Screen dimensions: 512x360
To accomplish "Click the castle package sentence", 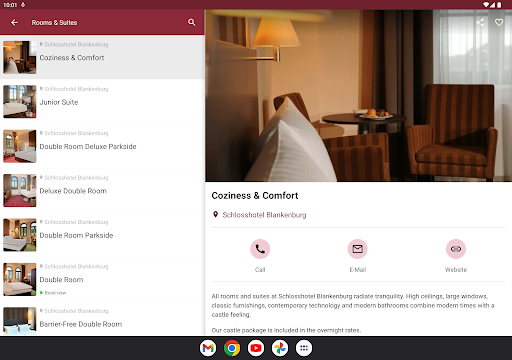I will [x=286, y=330].
